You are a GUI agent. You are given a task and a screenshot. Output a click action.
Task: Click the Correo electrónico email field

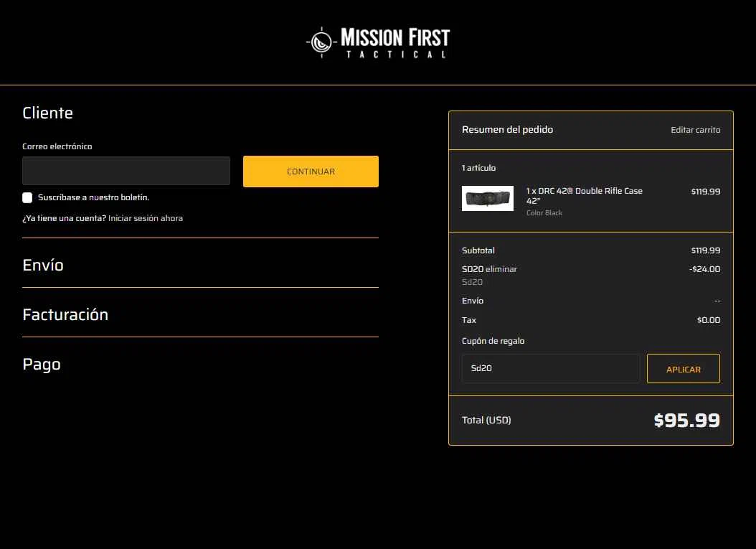point(126,171)
